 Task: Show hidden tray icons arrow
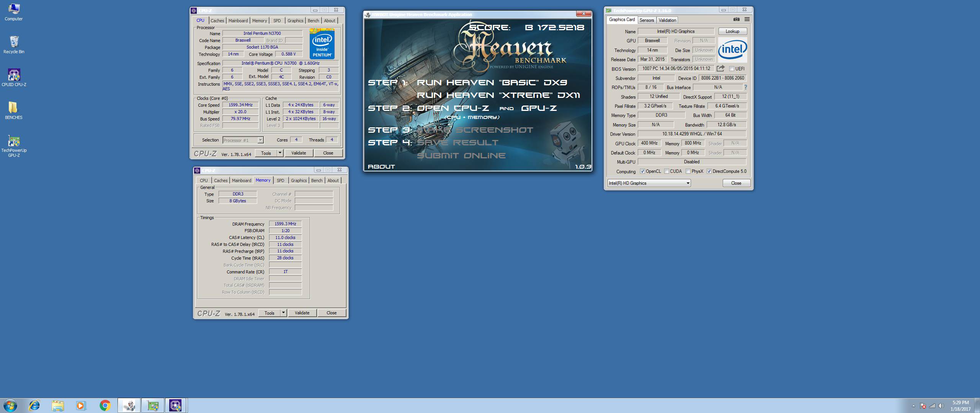(x=913, y=406)
